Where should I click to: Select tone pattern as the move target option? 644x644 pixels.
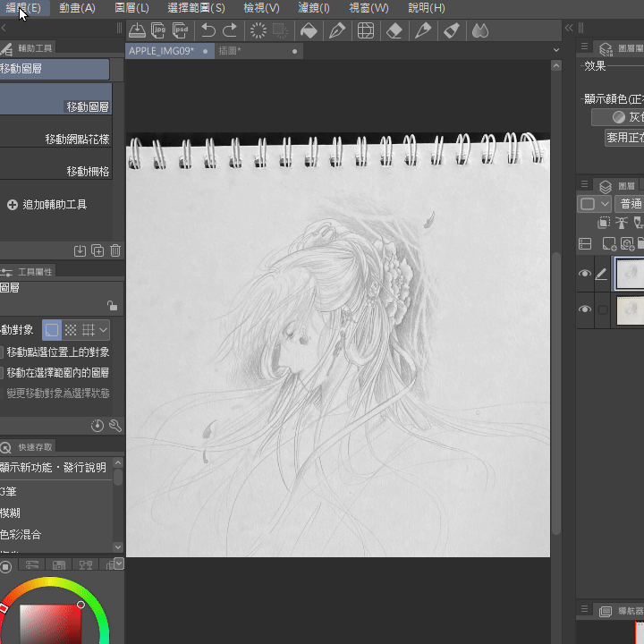[71, 330]
